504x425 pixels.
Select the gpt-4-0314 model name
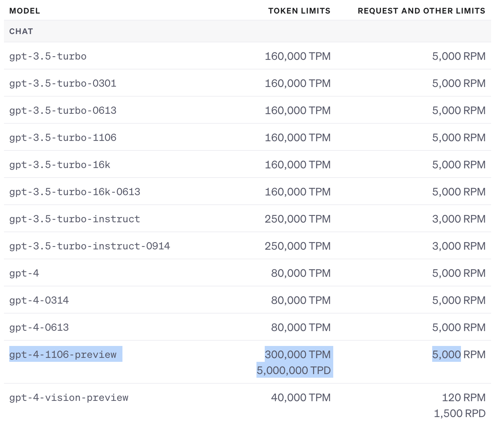pos(39,300)
